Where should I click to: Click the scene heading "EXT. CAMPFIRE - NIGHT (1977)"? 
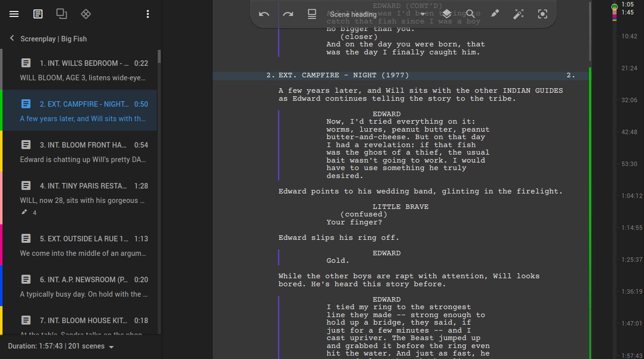(343, 76)
